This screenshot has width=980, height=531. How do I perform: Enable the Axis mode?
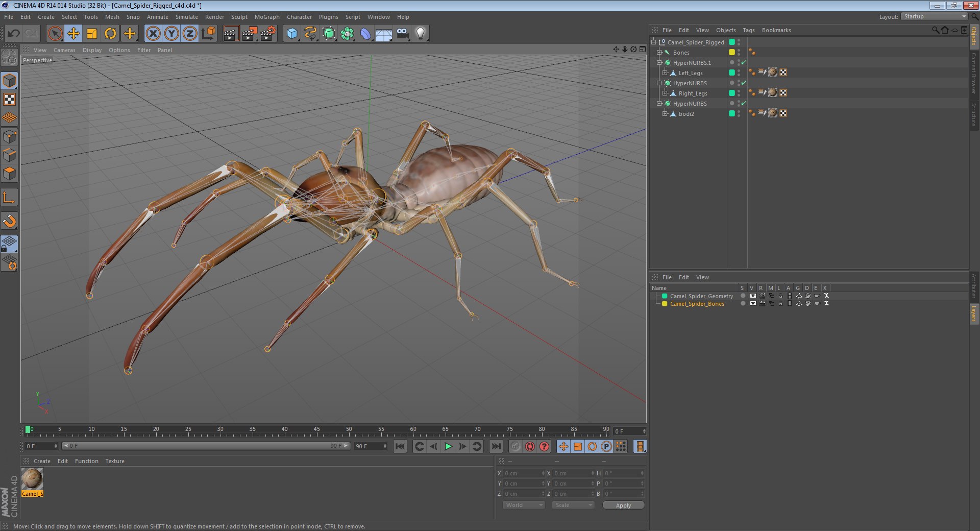click(x=10, y=197)
